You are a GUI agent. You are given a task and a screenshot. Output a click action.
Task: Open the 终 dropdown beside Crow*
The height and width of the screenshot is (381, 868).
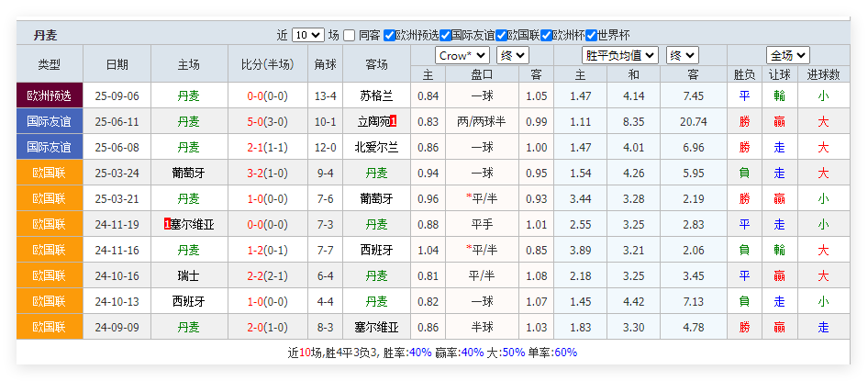pos(511,55)
